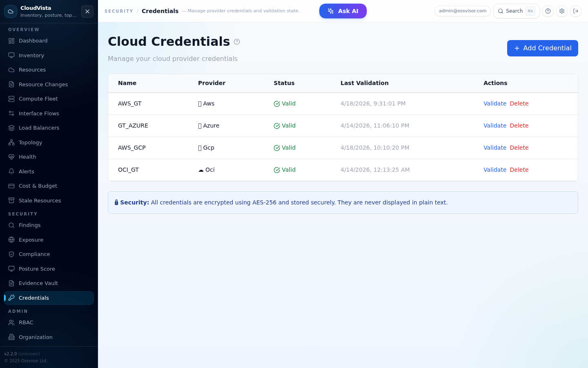Validate the OCI_GT credential
The width and height of the screenshot is (588, 368).
pos(495,170)
